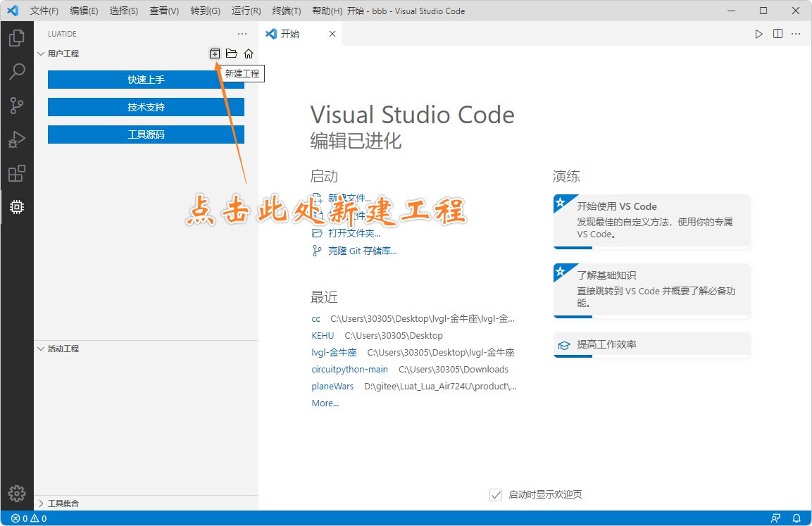Open the 终端(T) menu

click(x=287, y=11)
